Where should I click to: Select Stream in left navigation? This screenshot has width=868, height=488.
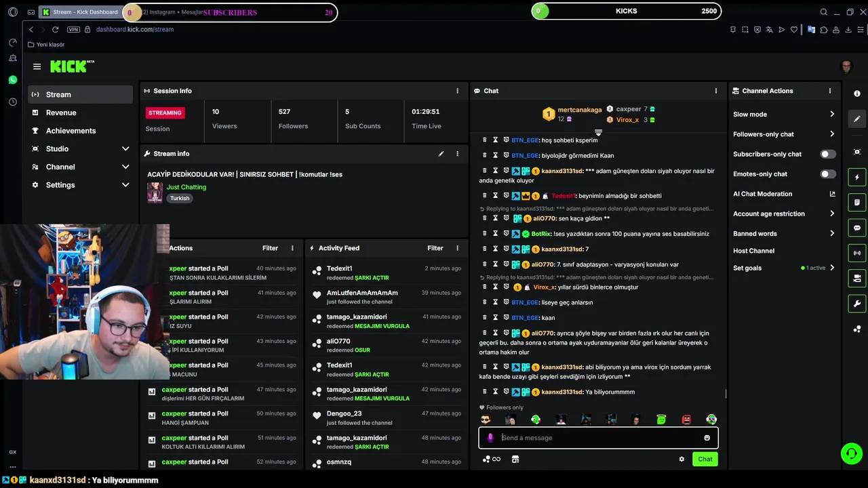click(x=81, y=94)
